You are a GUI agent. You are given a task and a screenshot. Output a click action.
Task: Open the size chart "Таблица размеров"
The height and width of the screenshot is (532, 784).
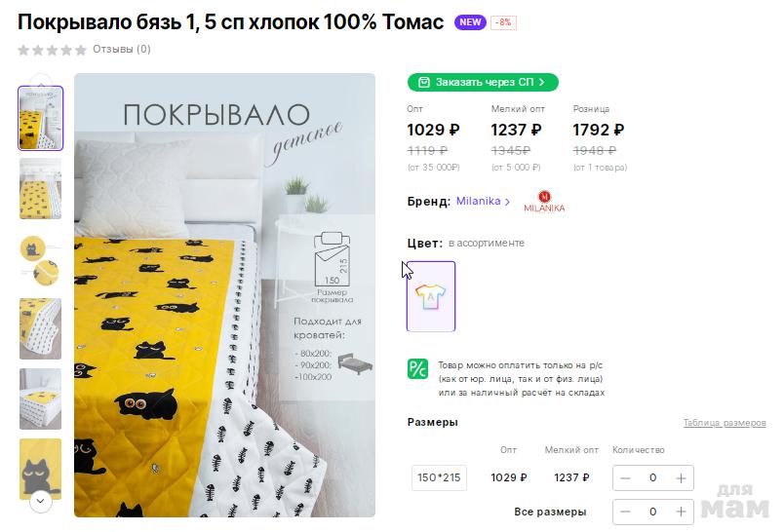[x=725, y=423]
